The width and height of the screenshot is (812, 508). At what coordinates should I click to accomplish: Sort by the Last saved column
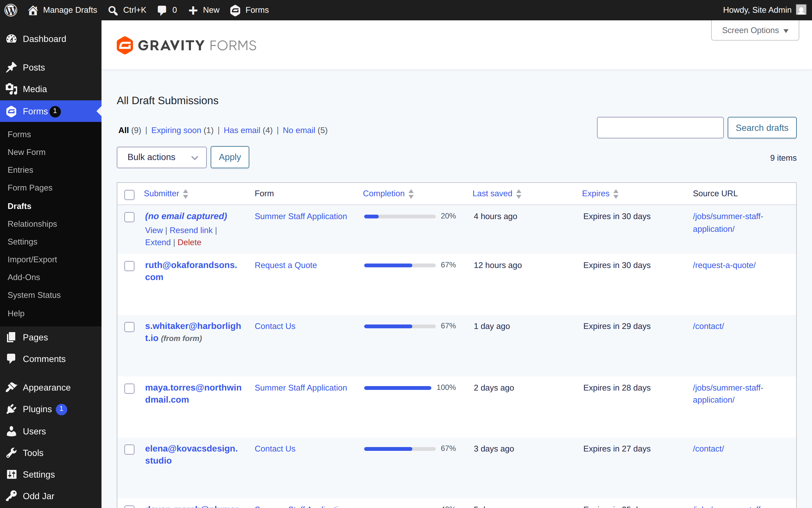coord(497,194)
